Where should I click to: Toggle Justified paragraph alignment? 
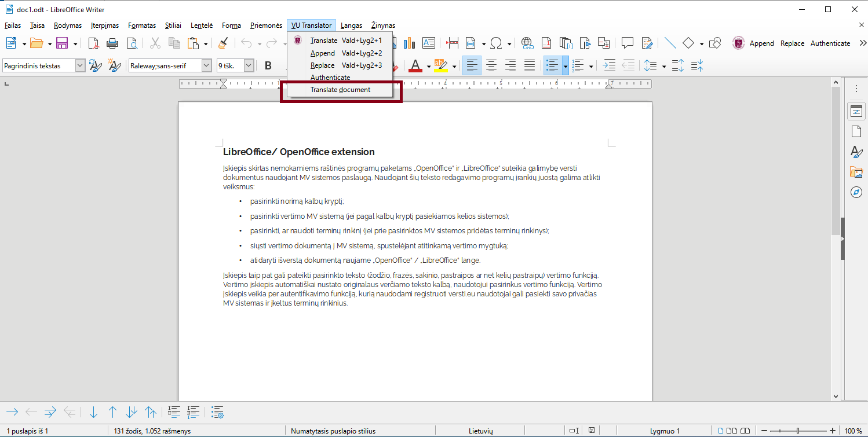530,65
